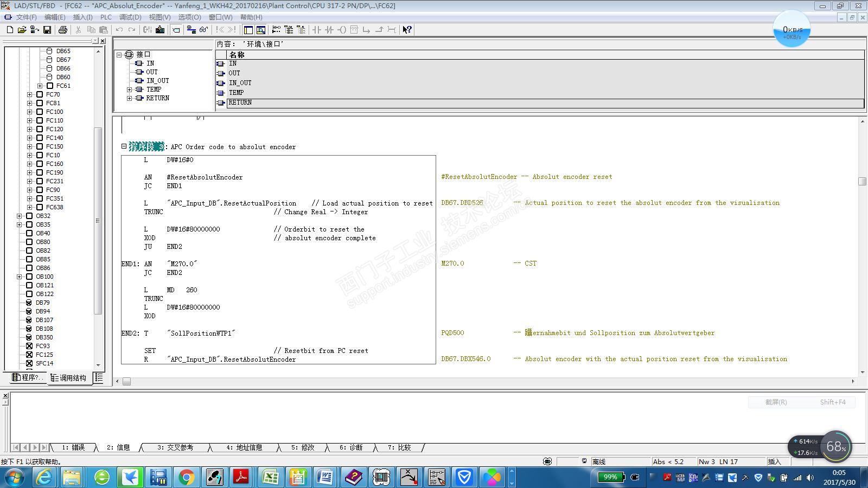Open the 调试(D) menu

[x=130, y=17]
